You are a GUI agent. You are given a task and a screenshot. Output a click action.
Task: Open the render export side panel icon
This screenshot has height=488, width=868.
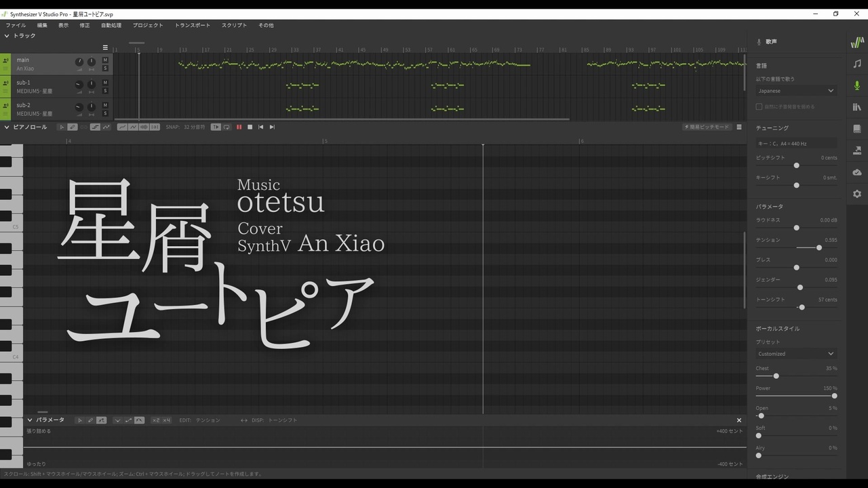tap(857, 150)
